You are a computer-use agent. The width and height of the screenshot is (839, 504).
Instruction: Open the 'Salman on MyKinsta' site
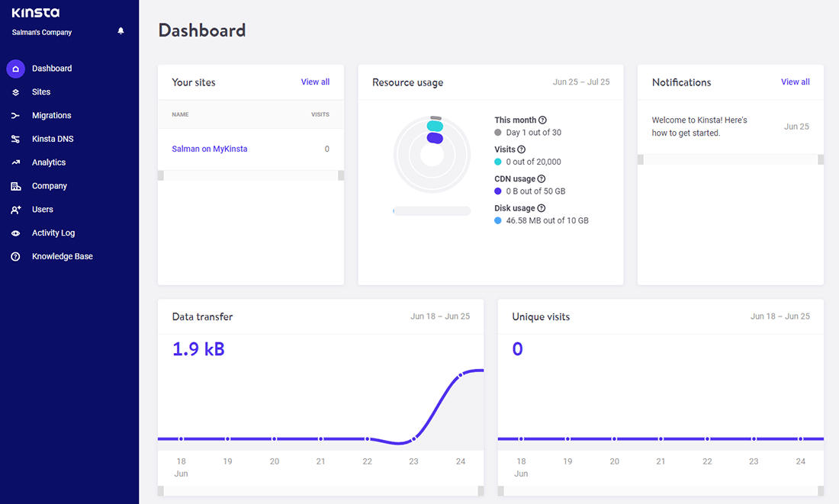point(210,149)
